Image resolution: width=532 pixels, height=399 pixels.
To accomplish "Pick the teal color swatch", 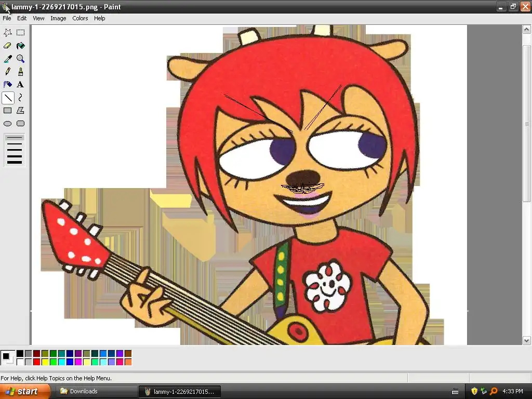I will tap(62, 353).
